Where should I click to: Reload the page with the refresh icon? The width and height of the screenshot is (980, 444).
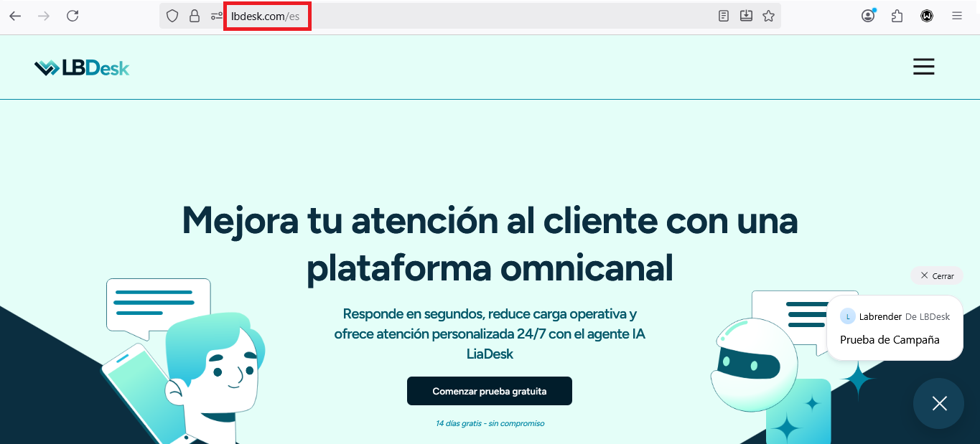click(73, 16)
